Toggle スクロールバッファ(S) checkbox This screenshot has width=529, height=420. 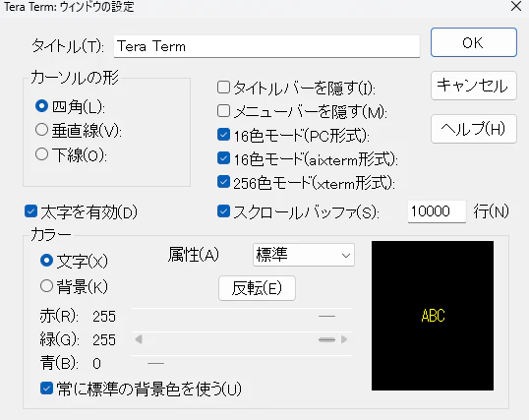pos(223,211)
